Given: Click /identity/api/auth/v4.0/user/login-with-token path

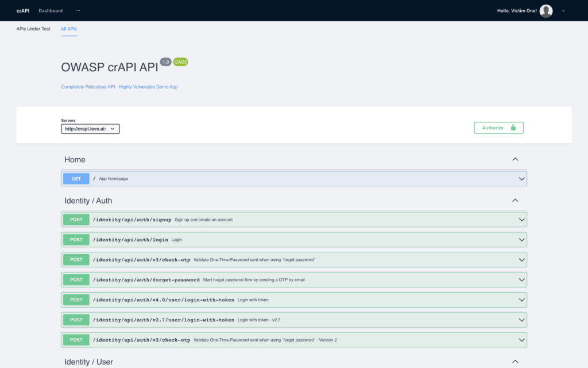Looking at the screenshot, I should coord(164,300).
